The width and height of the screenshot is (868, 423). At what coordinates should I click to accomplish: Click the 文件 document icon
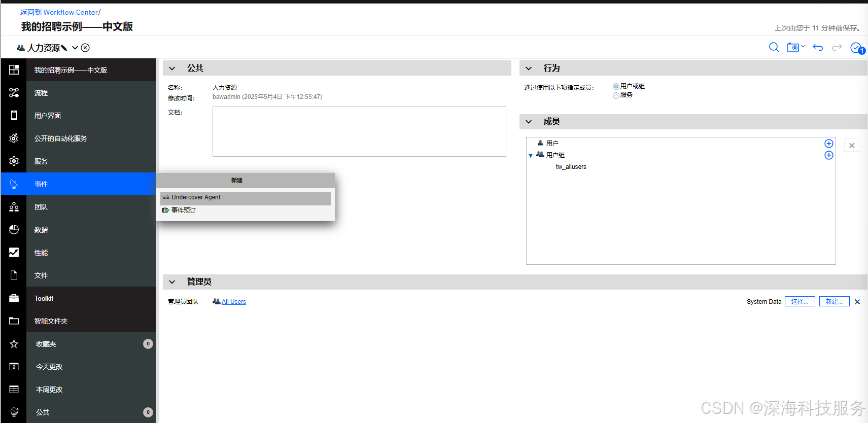coord(14,275)
